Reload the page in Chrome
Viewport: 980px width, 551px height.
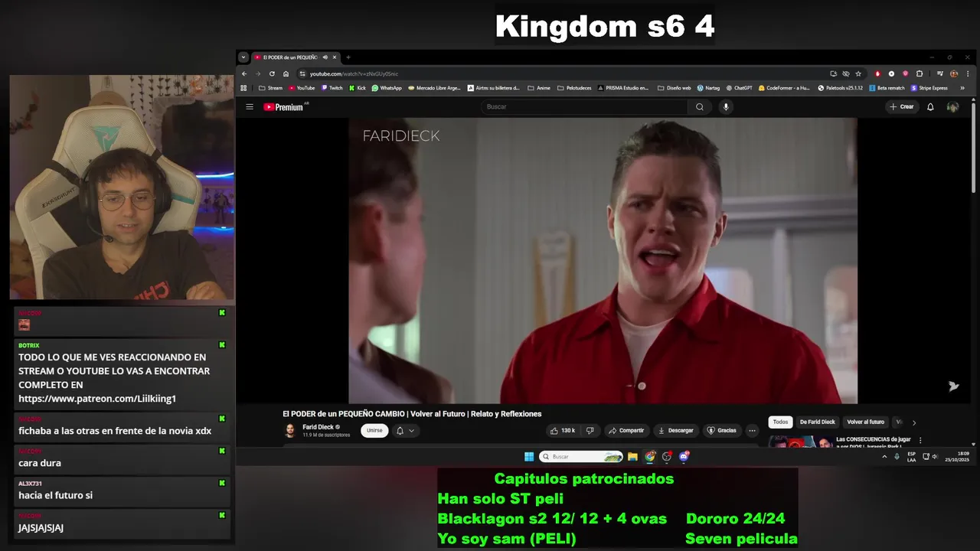click(272, 74)
